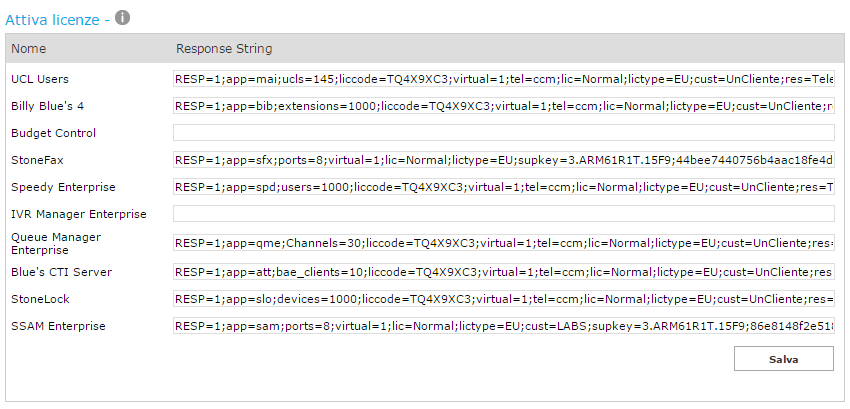Click the empty IVR Manager Enterprise field
850x409 pixels.
tap(503, 214)
